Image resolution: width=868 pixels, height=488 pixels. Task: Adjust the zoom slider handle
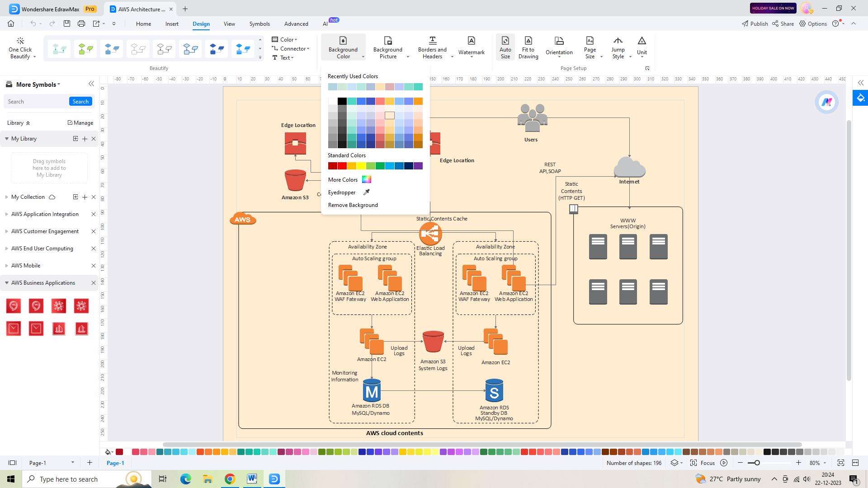click(757, 463)
